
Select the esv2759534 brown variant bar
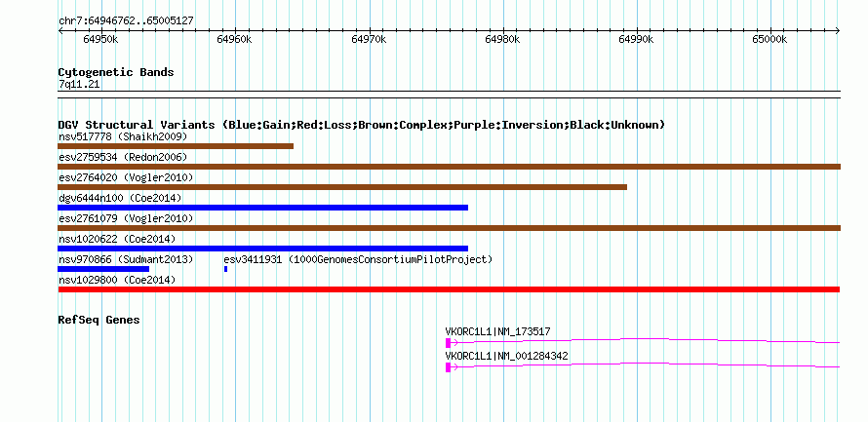(449, 167)
